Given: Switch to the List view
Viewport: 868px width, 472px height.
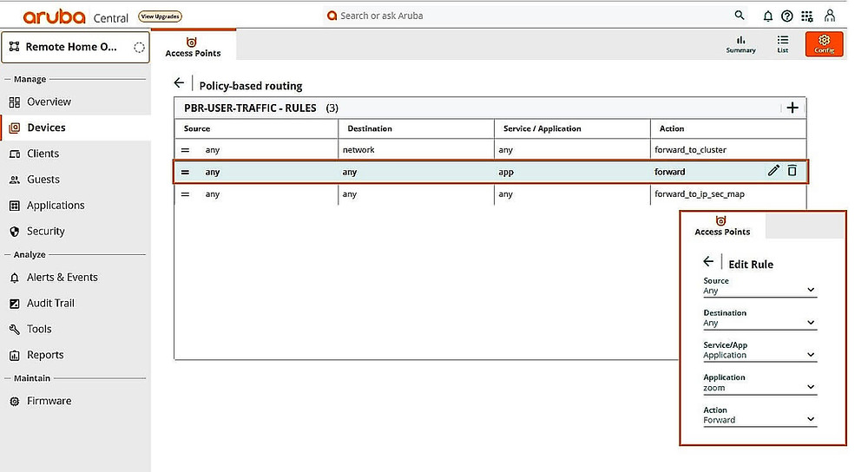Looking at the screenshot, I should point(782,44).
